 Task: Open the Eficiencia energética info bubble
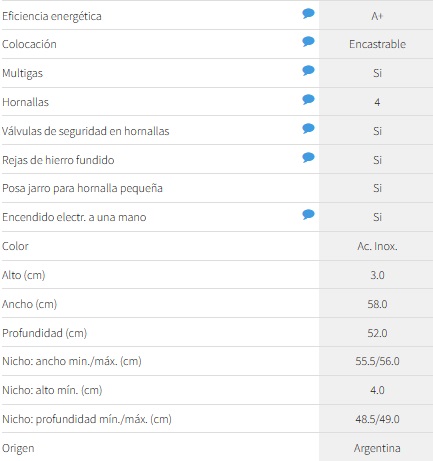pyautogui.click(x=308, y=14)
